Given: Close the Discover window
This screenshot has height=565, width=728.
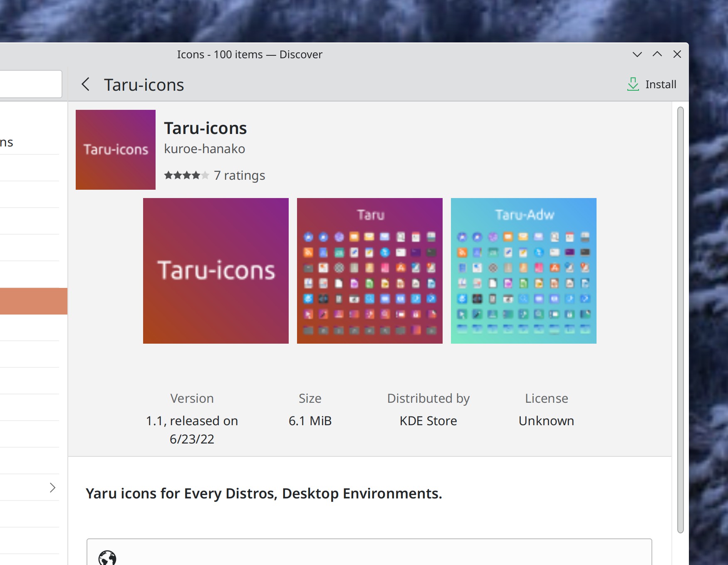Looking at the screenshot, I should (x=677, y=55).
